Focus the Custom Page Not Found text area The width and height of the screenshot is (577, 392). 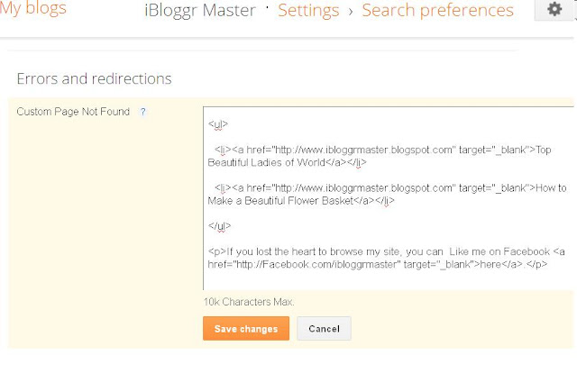point(389,198)
